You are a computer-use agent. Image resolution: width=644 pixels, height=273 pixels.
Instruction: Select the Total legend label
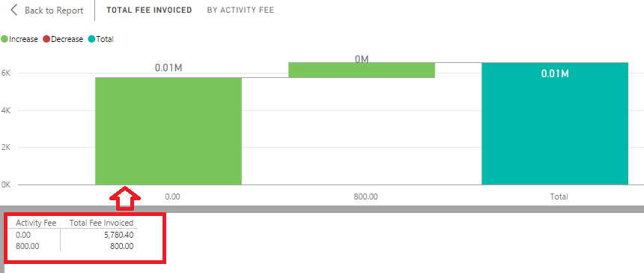[105, 40]
